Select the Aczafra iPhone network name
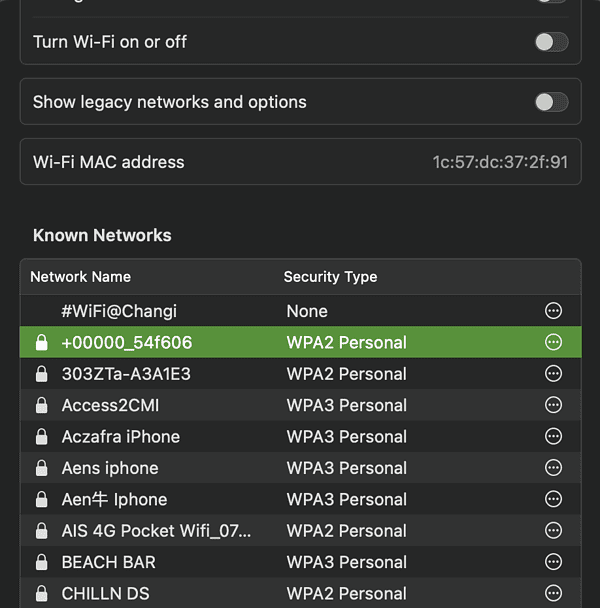 [121, 437]
